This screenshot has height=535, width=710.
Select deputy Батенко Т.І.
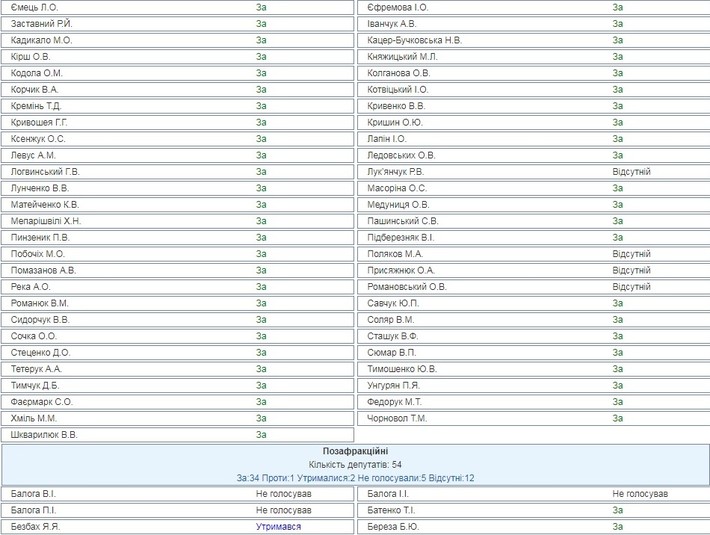tap(394, 510)
